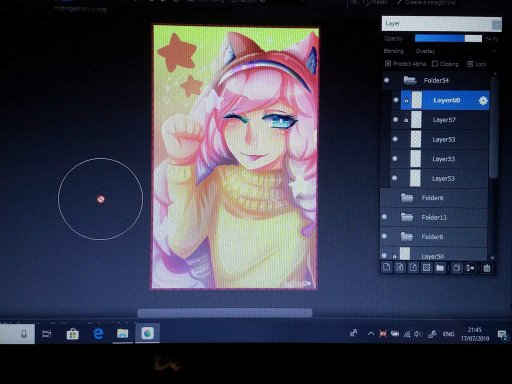The height and width of the screenshot is (384, 512).
Task: Enable the Clipping checkbox
Action: [x=435, y=64]
